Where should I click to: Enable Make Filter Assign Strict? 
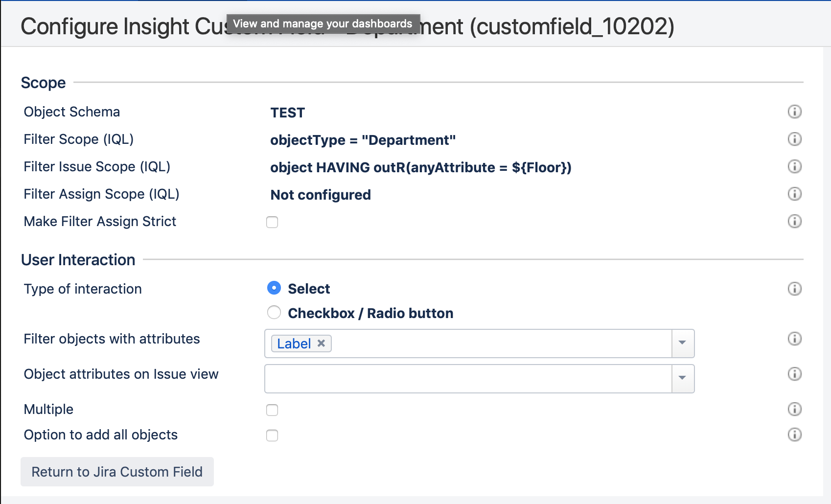272,222
